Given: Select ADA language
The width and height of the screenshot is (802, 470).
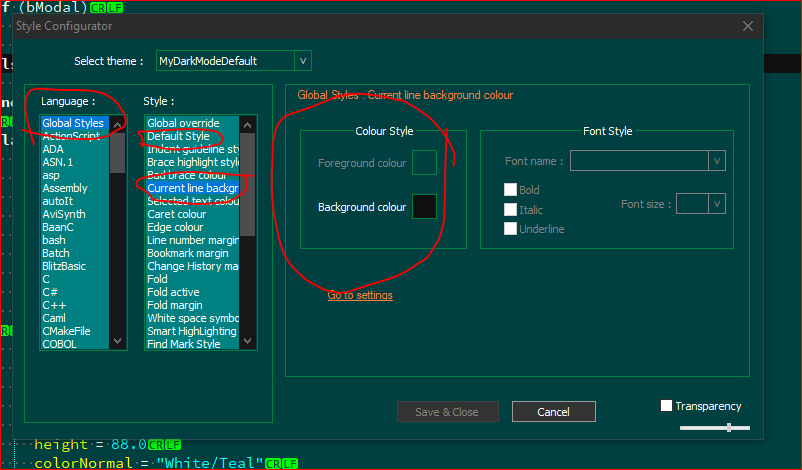Looking at the screenshot, I should click(75, 149).
